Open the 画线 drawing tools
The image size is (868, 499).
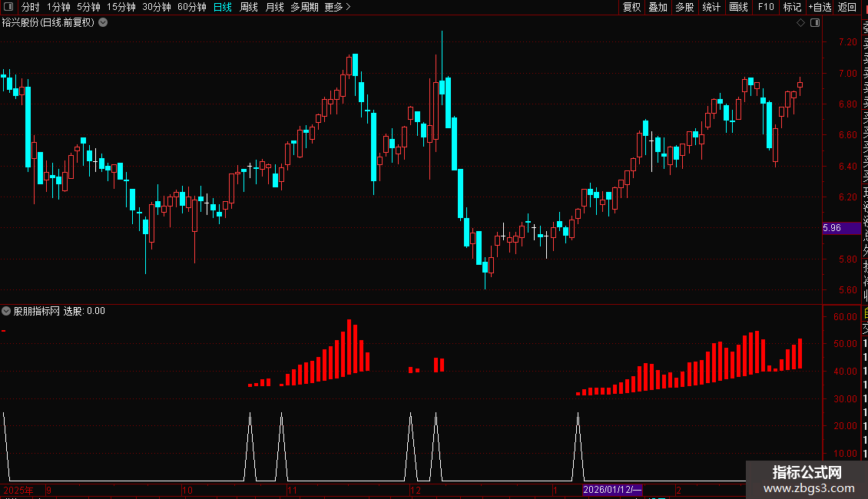click(738, 7)
